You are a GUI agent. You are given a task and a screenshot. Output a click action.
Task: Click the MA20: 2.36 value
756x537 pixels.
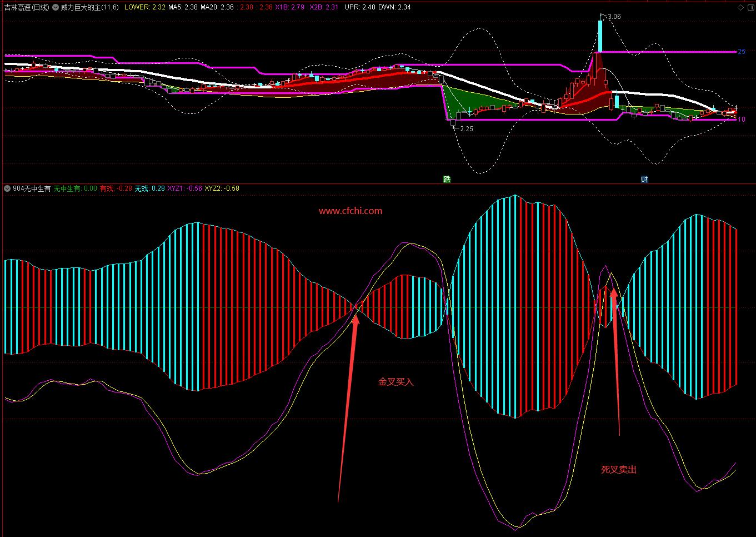[x=217, y=7]
